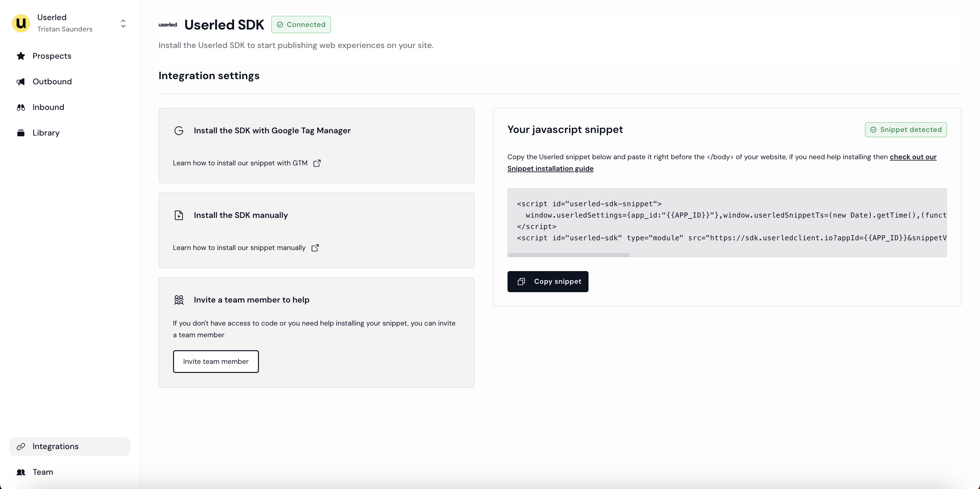Open the manual install external link icon
This screenshot has width=980, height=489.
[x=315, y=248]
